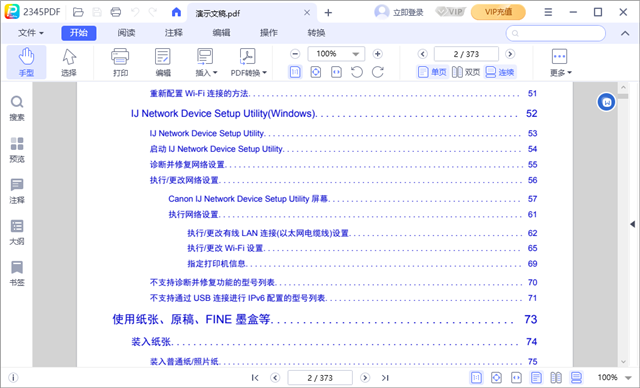
Task: Click the floating blue Word conversion icon
Action: 607,102
